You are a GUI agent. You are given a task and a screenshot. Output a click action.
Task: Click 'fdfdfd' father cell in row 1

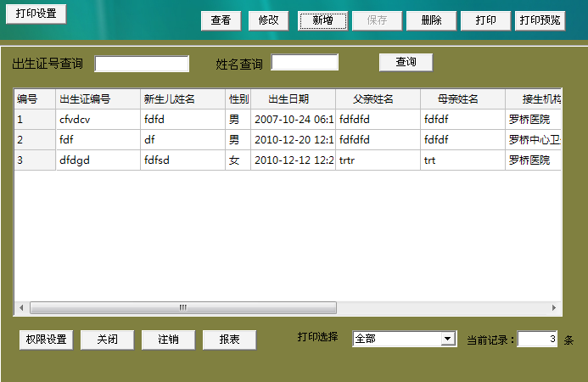[378, 120]
